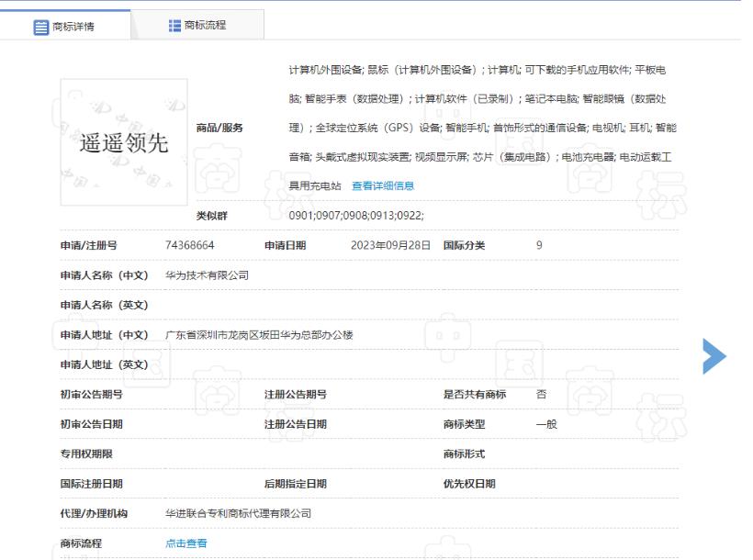Click the 类似群 label

click(212, 216)
